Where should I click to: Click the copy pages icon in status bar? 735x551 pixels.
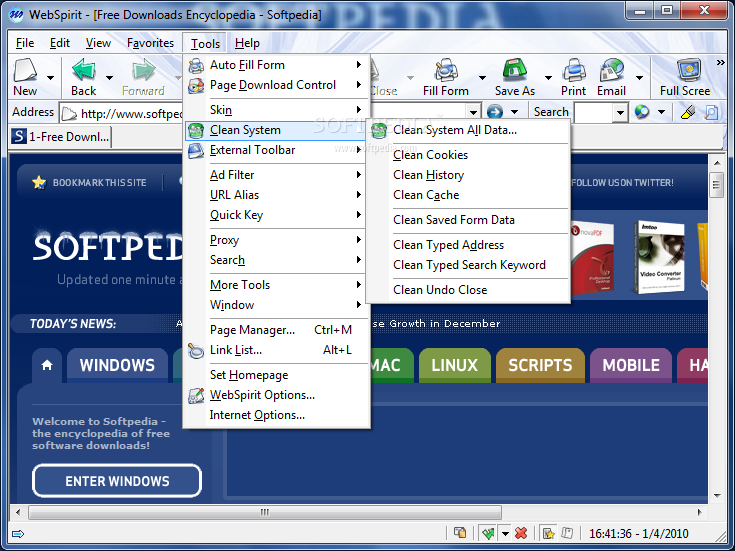coord(460,533)
